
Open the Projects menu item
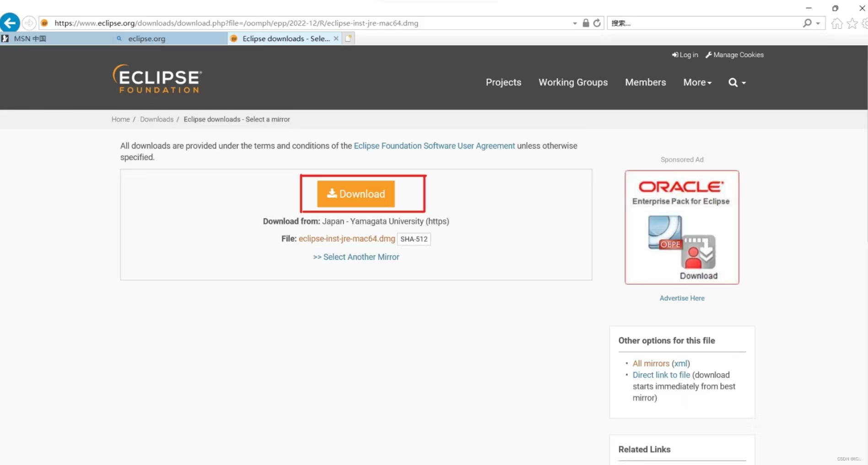[503, 82]
